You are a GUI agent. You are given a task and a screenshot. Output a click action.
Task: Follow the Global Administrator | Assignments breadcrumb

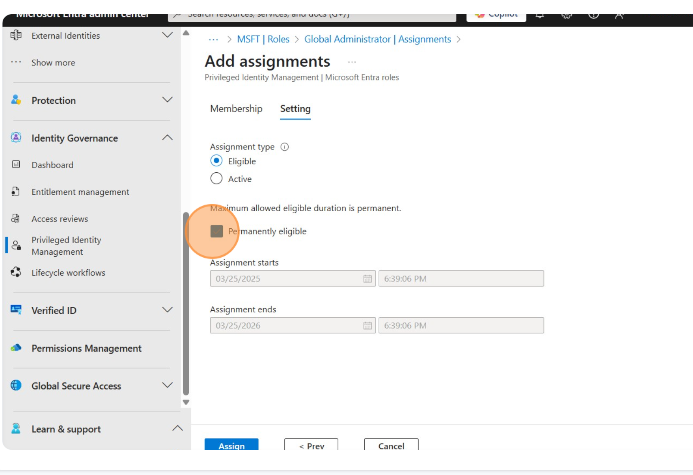pos(377,39)
